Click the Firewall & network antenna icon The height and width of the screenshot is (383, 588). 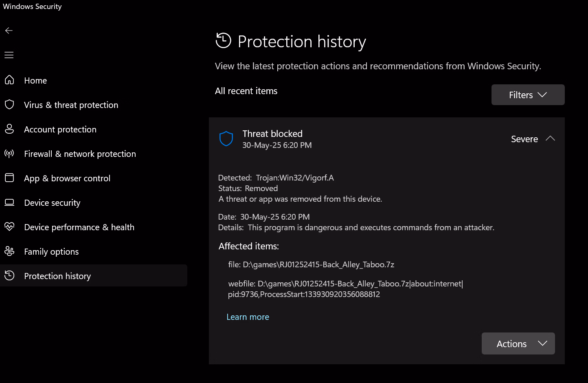tap(9, 154)
